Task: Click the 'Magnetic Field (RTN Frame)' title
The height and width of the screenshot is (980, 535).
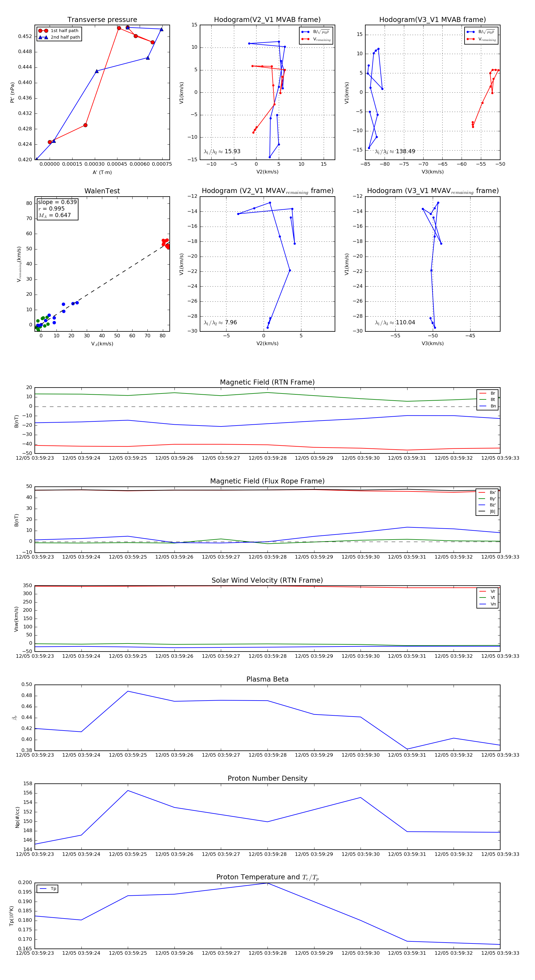Action: [267, 382]
